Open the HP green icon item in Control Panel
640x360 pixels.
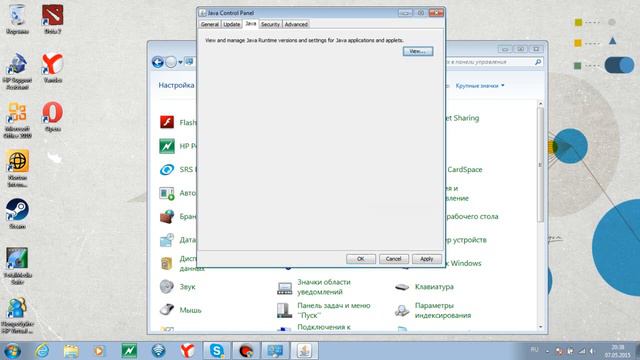[167, 146]
